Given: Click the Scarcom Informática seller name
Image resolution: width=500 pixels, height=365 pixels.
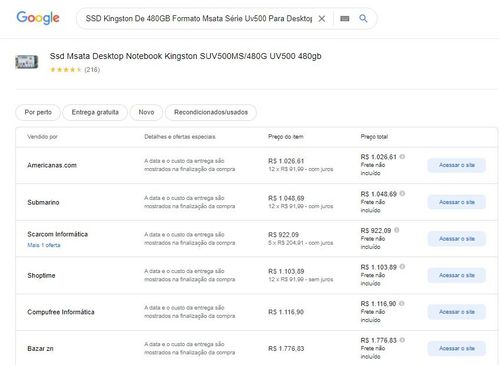Looking at the screenshot, I should click(x=57, y=234).
